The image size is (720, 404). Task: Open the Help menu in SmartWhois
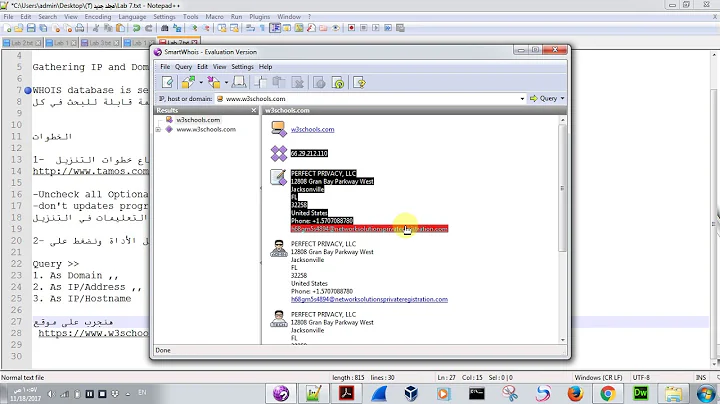pos(265,67)
